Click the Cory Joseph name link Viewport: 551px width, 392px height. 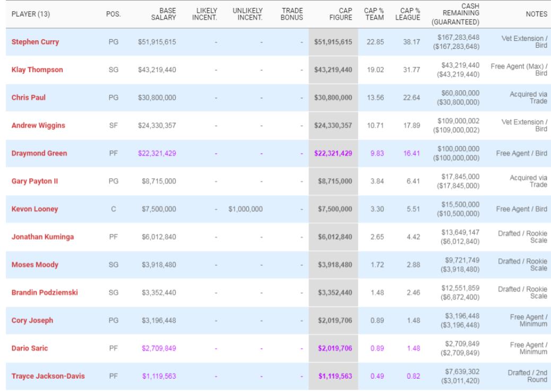tap(32, 320)
